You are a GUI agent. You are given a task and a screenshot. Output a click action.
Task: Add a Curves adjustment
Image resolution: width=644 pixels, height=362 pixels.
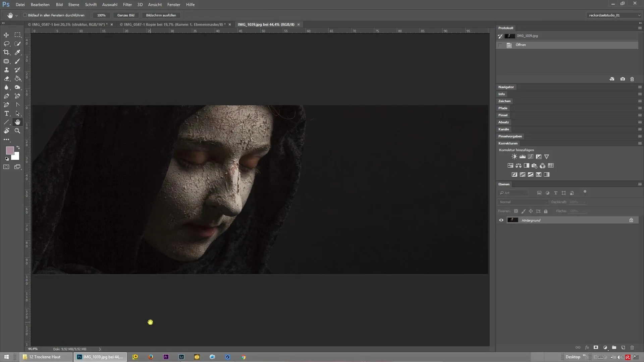(530, 157)
